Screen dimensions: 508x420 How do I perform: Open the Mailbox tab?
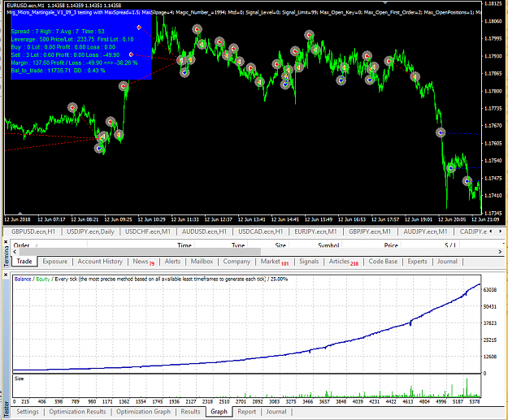click(202, 262)
